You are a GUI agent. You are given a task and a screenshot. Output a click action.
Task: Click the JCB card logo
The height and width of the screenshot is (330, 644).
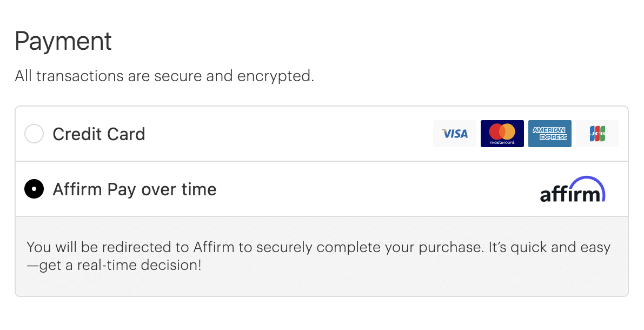tap(597, 134)
